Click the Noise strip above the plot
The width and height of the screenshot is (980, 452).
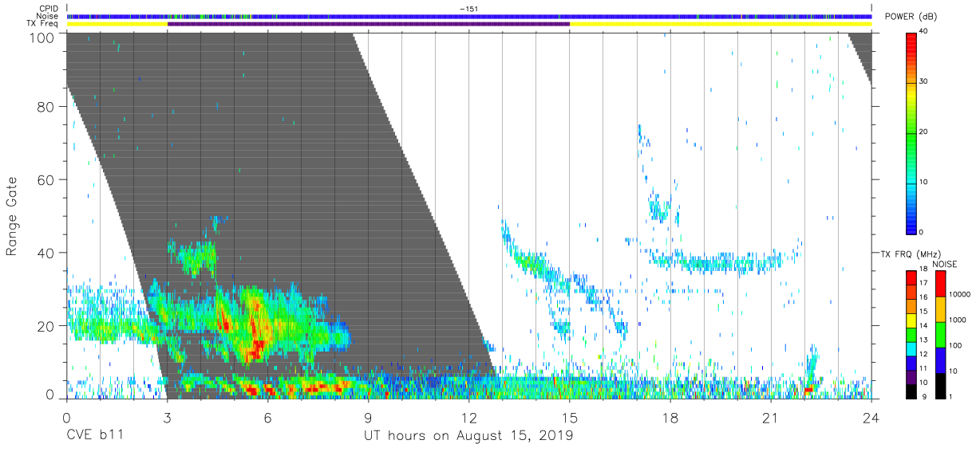(x=469, y=16)
